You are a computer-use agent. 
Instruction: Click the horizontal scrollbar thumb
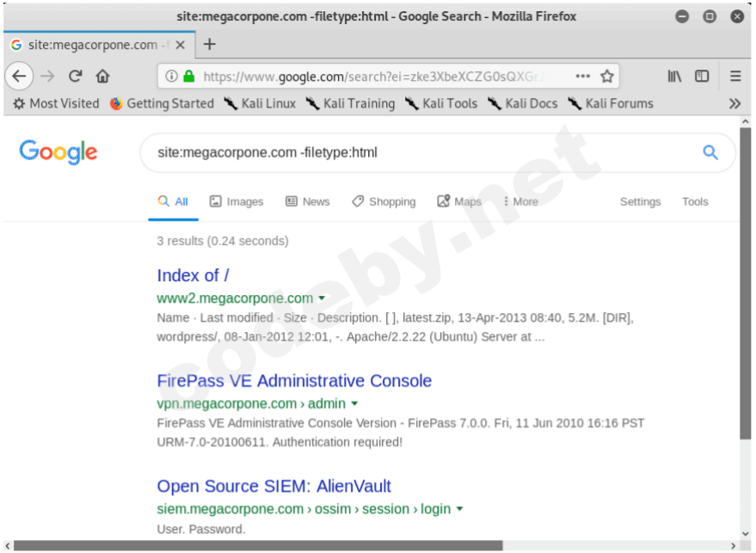[258, 546]
